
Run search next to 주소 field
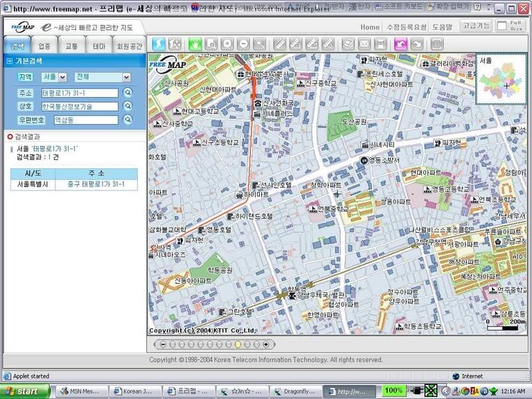pos(127,92)
